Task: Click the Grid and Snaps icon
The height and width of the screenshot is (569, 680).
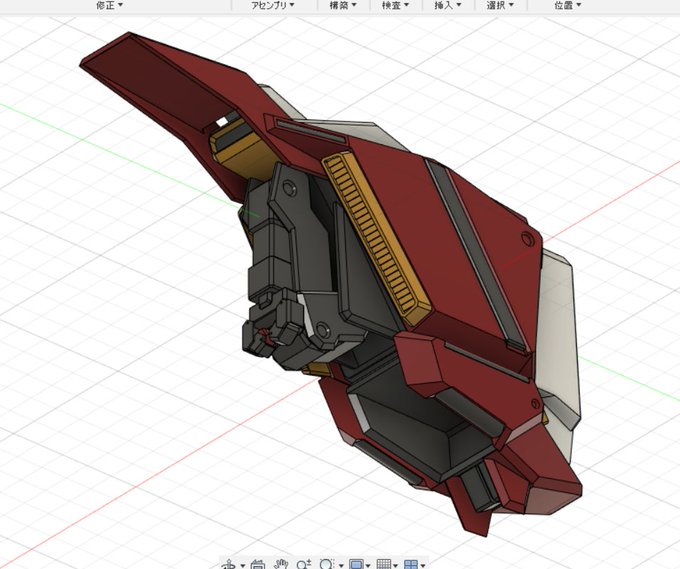Action: click(x=383, y=565)
